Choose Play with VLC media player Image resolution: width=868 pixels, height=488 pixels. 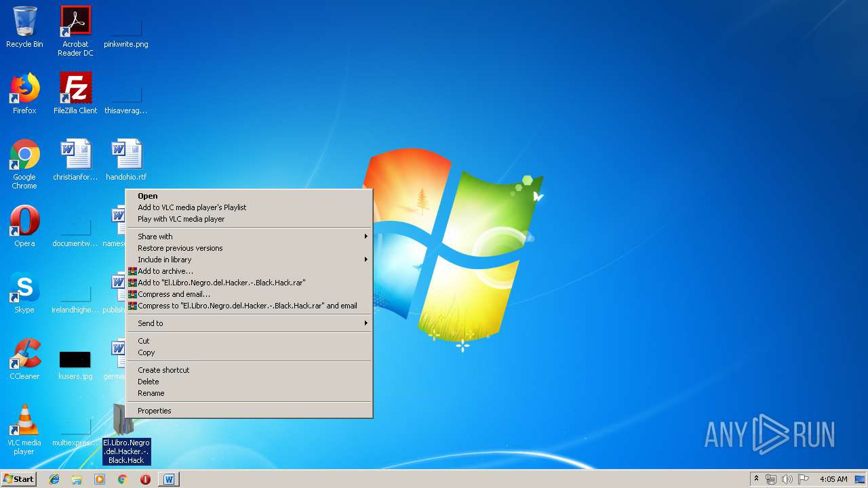click(249, 219)
